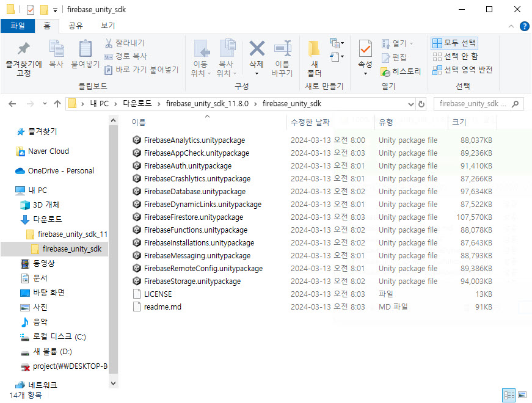Select FirebaseCrashlytics.unitypackage file
Viewport: 532px width, 403px height.
[x=197, y=179]
